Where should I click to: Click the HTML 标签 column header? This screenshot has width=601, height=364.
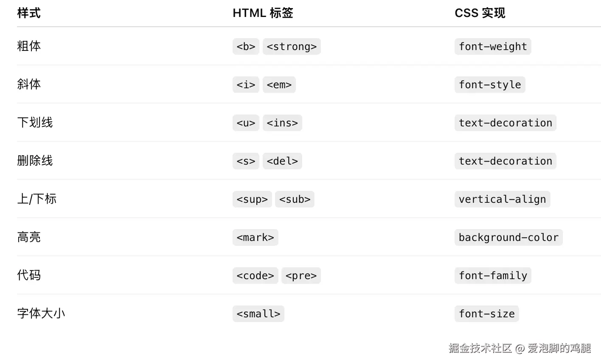pos(263,13)
